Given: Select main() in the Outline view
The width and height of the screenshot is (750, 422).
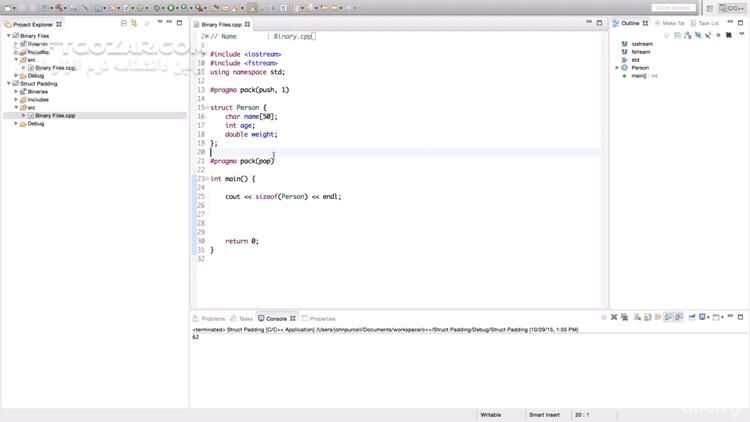Looking at the screenshot, I should 638,76.
